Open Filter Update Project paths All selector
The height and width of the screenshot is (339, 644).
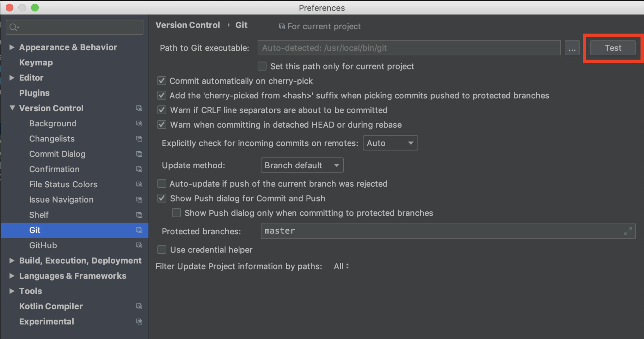[341, 266]
